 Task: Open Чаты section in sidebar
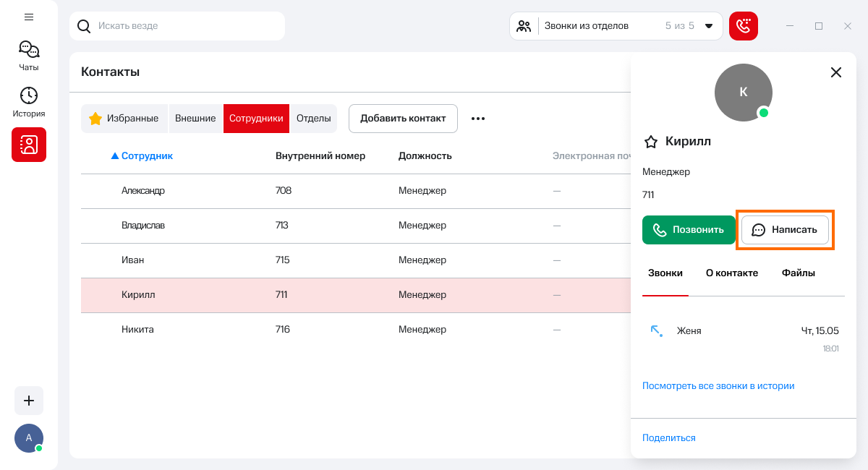29,56
